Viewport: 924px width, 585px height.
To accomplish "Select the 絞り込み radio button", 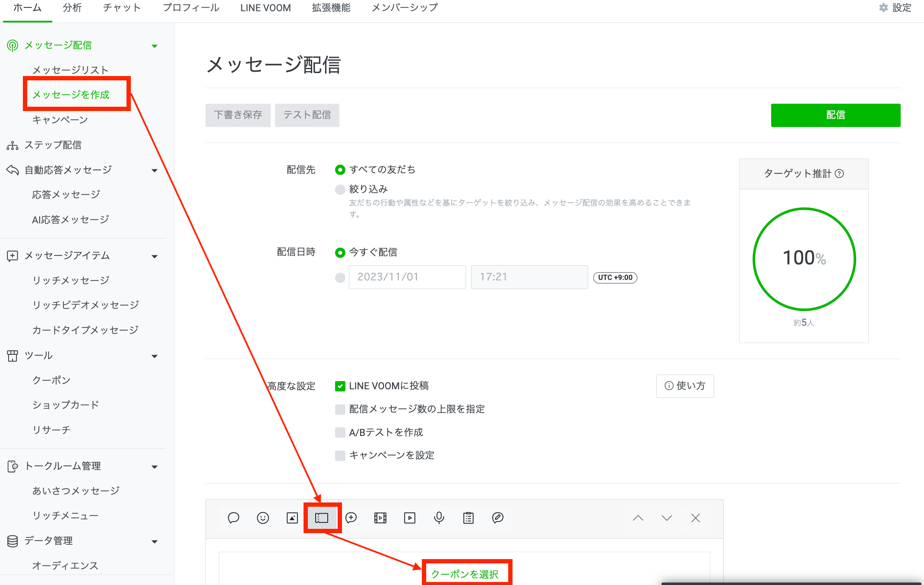I will pyautogui.click(x=340, y=189).
